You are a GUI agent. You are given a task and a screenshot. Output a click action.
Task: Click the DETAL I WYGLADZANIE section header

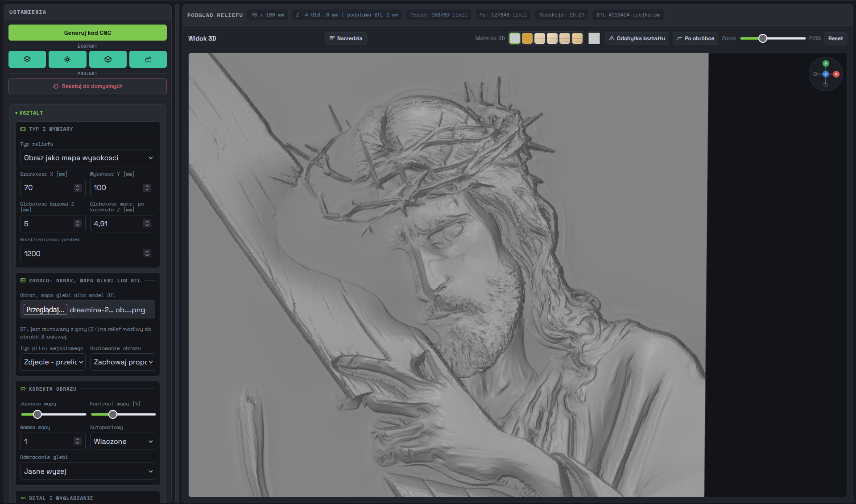pyautogui.click(x=87, y=498)
